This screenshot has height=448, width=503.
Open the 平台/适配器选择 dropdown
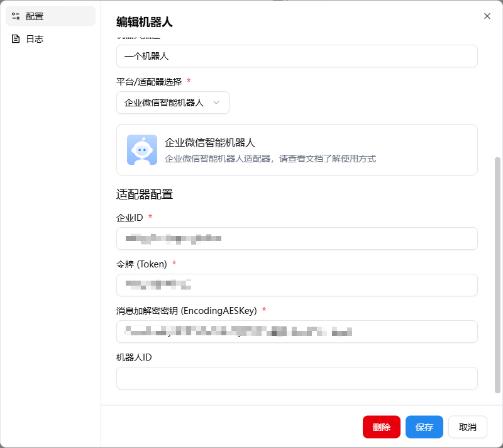click(x=172, y=103)
